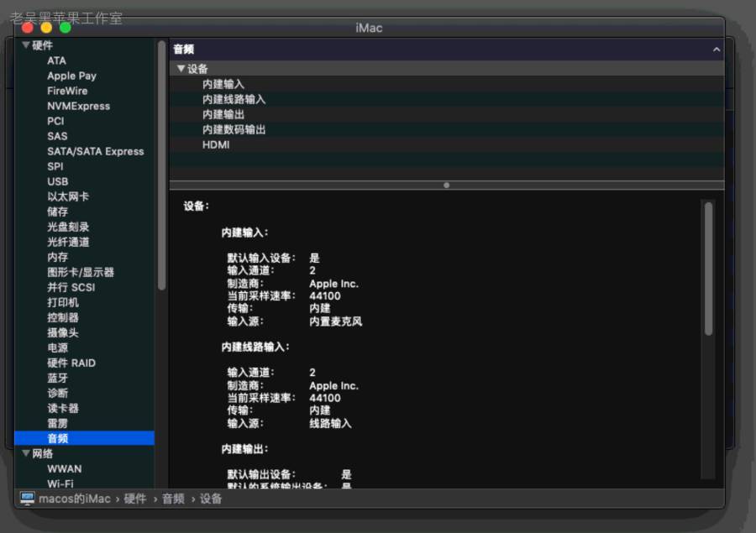Screen dimensions: 756x533
Task: Open Wi-Fi under 网络 section
Action: pos(60,483)
